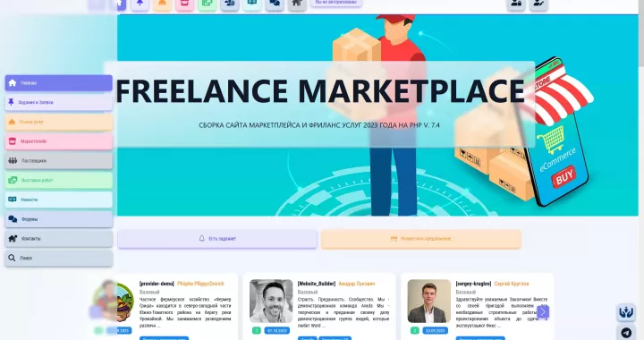Click the orange name next to Website_Builder

pyautogui.click(x=357, y=284)
